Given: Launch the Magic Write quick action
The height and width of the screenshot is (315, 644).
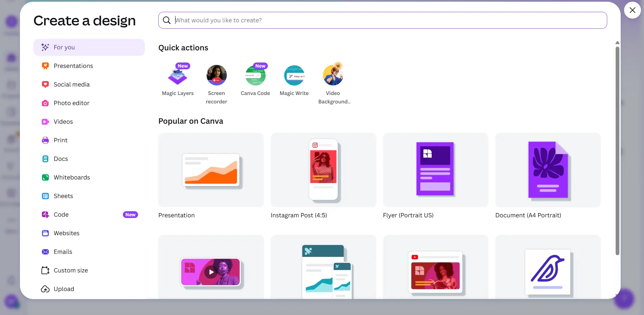Looking at the screenshot, I should (294, 80).
